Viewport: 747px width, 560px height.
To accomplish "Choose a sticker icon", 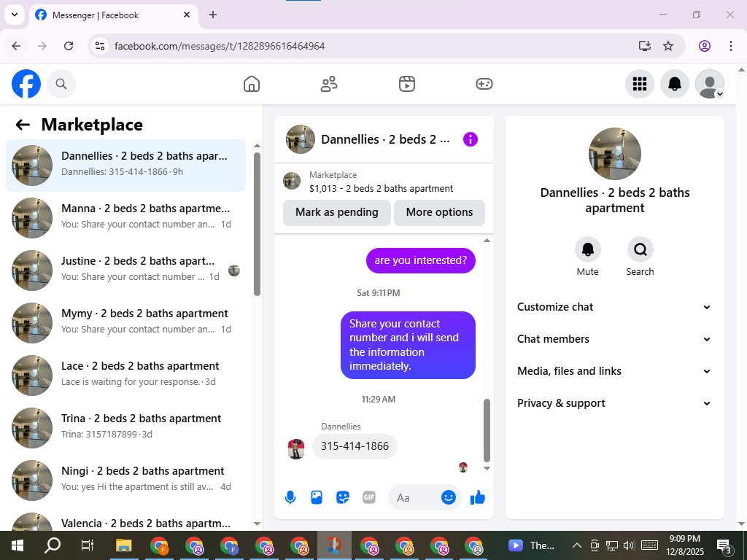I will click(x=343, y=497).
